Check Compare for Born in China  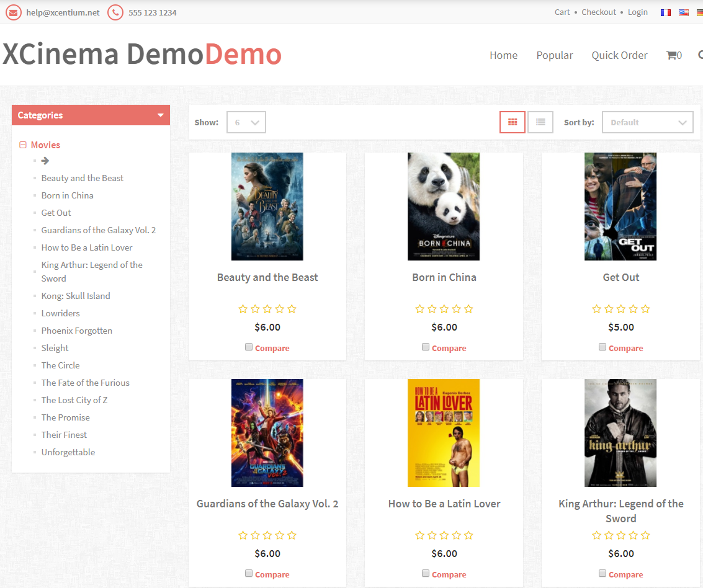(x=426, y=347)
